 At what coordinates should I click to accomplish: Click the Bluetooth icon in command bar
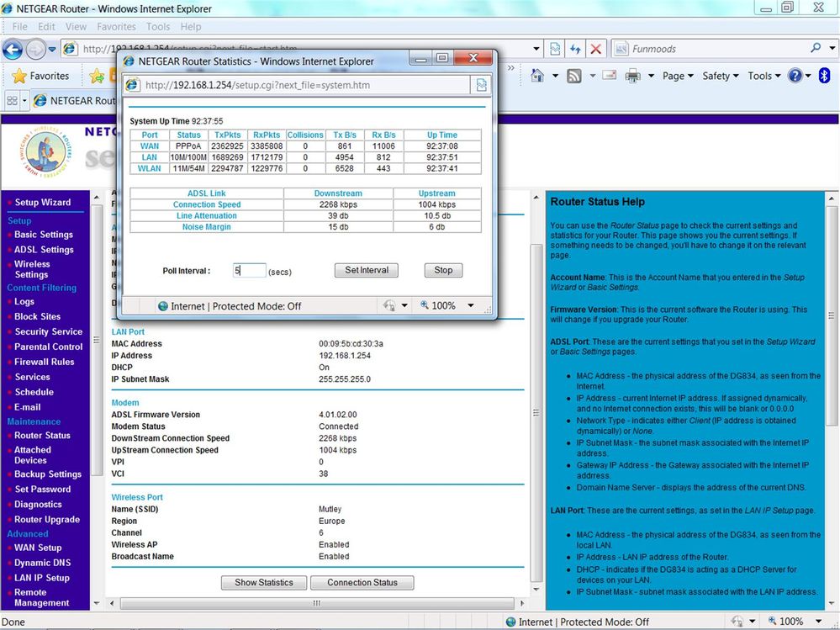tap(824, 76)
